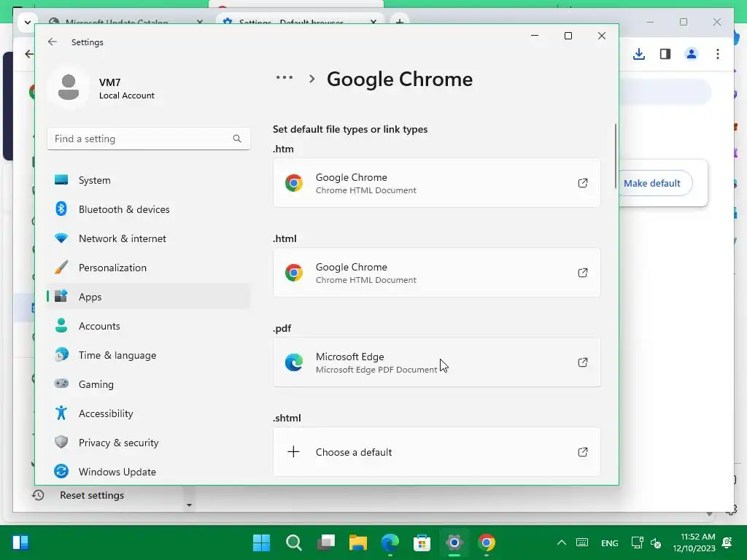This screenshot has width=747, height=560.
Task: Click the Network wifi icon in sidebar
Action: (x=61, y=238)
